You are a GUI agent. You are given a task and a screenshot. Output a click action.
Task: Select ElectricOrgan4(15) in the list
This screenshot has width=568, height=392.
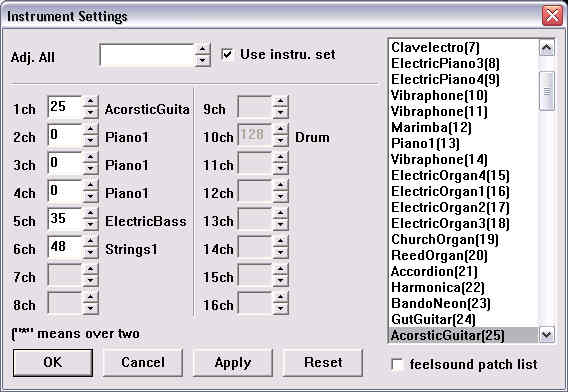(463, 175)
